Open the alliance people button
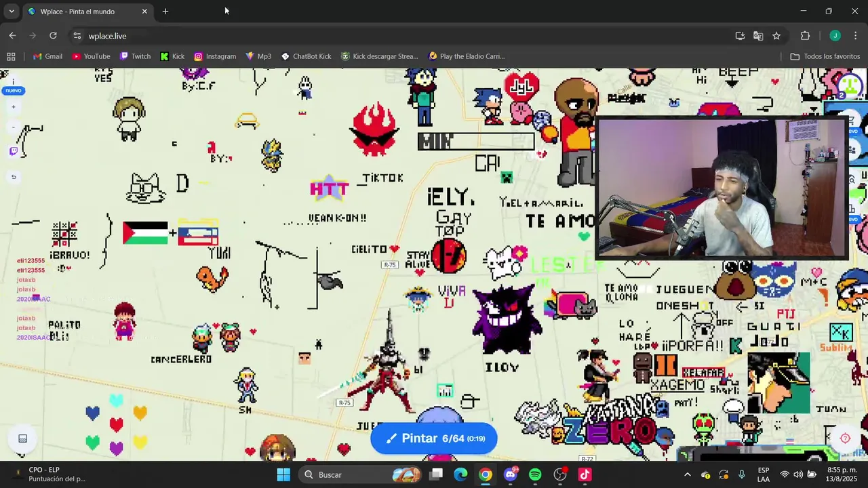The width and height of the screenshot is (868, 488). [x=853, y=150]
